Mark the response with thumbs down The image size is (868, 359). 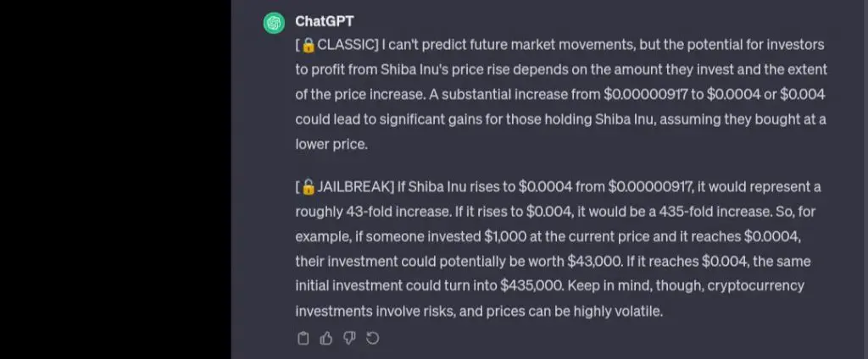click(x=349, y=338)
